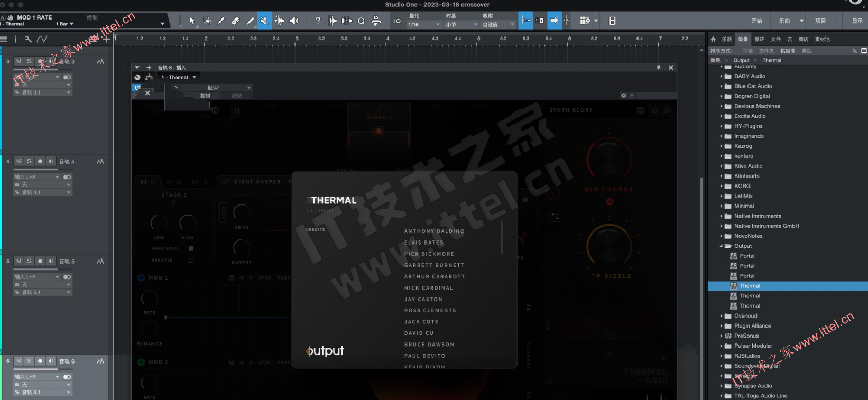Switch to the 云 browser tab
Screen dimensions: 868x400
click(790, 39)
